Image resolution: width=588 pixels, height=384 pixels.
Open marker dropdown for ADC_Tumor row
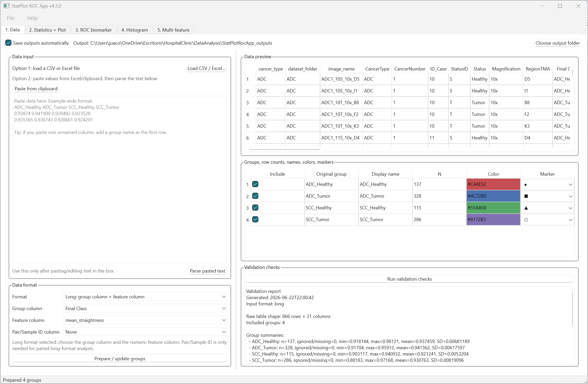coord(547,196)
